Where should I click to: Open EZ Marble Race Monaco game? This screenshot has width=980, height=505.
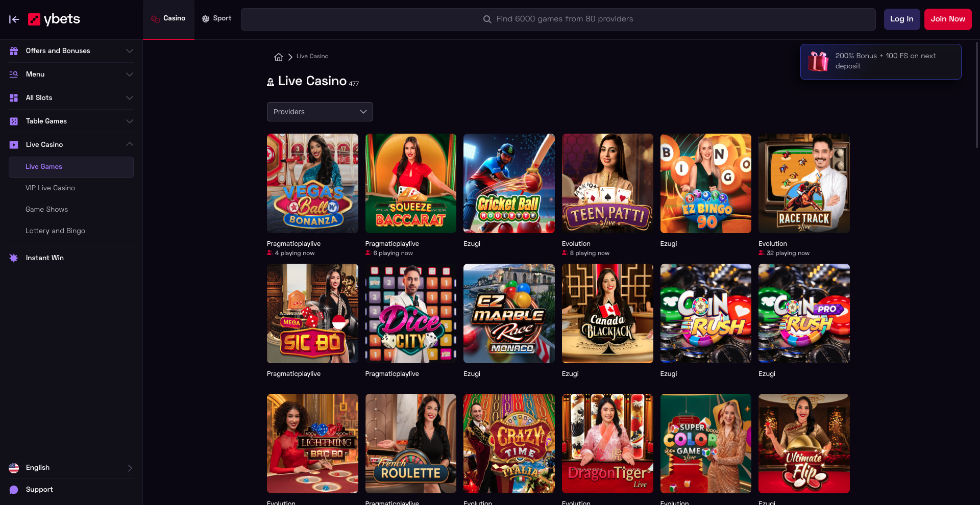[x=509, y=314]
